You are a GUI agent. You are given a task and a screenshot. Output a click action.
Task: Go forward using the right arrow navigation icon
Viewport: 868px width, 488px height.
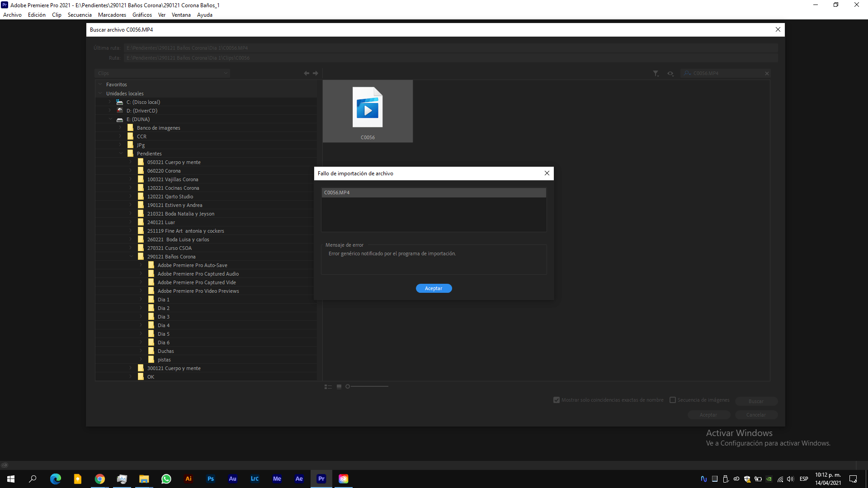click(315, 73)
